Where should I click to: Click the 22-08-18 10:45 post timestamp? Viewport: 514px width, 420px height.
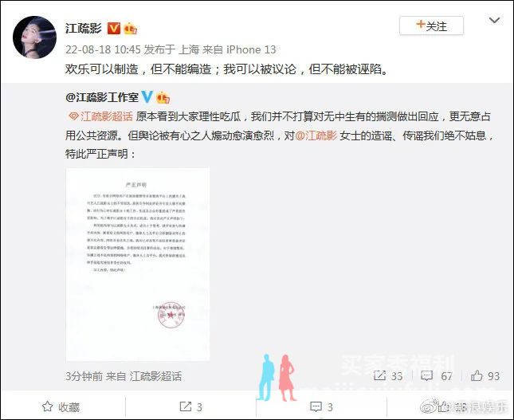pos(103,49)
